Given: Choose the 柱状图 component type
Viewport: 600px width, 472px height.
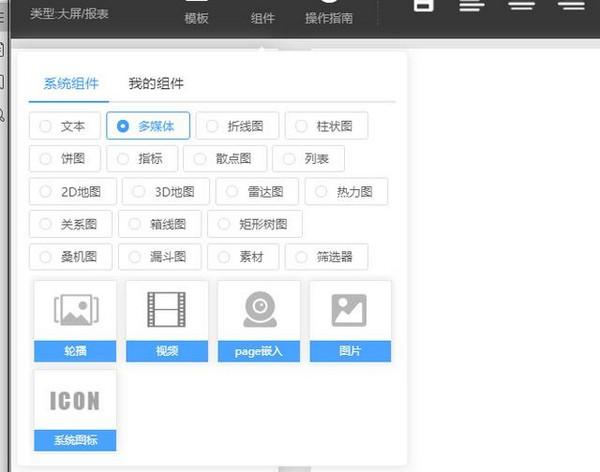Looking at the screenshot, I should coord(326,126).
